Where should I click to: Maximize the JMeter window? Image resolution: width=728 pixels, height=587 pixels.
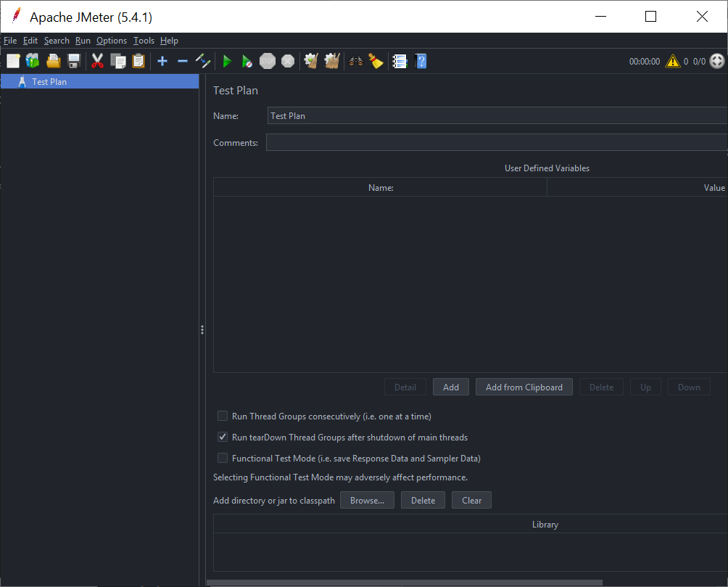(x=650, y=16)
